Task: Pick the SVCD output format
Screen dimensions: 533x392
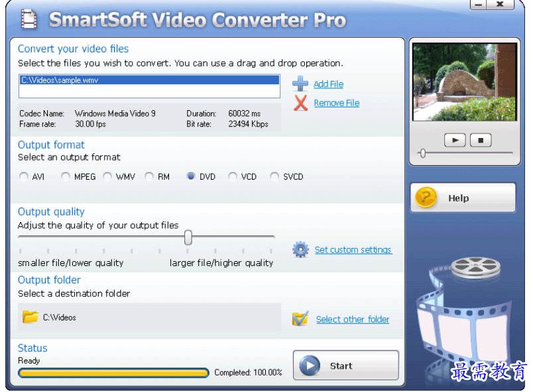Action: (274, 176)
